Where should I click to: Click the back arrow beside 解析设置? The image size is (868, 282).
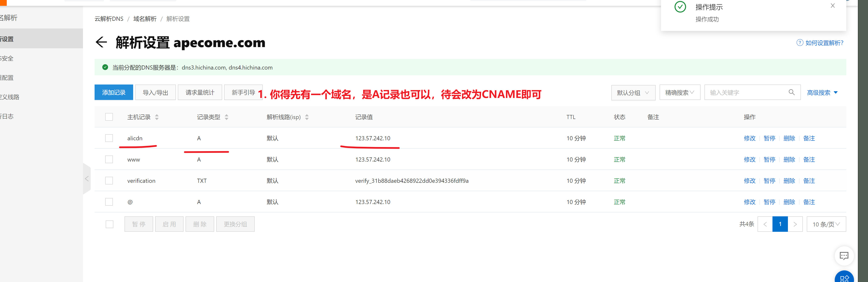[x=101, y=42]
